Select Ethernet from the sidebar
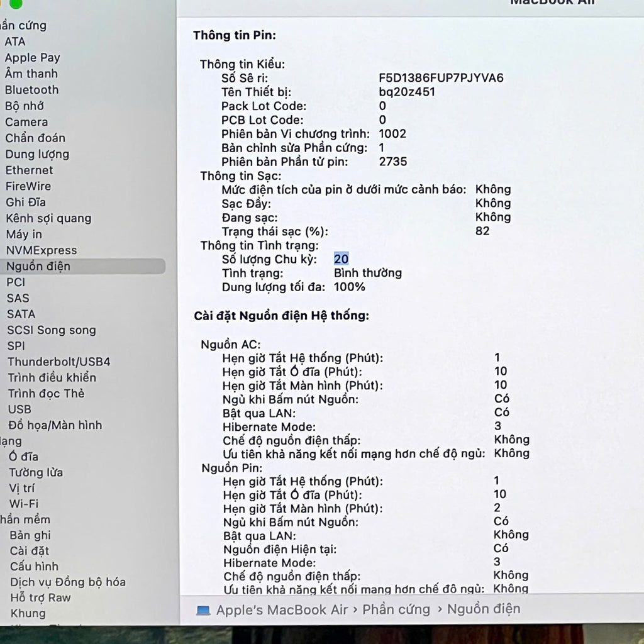The width and height of the screenshot is (644, 644). (x=29, y=170)
